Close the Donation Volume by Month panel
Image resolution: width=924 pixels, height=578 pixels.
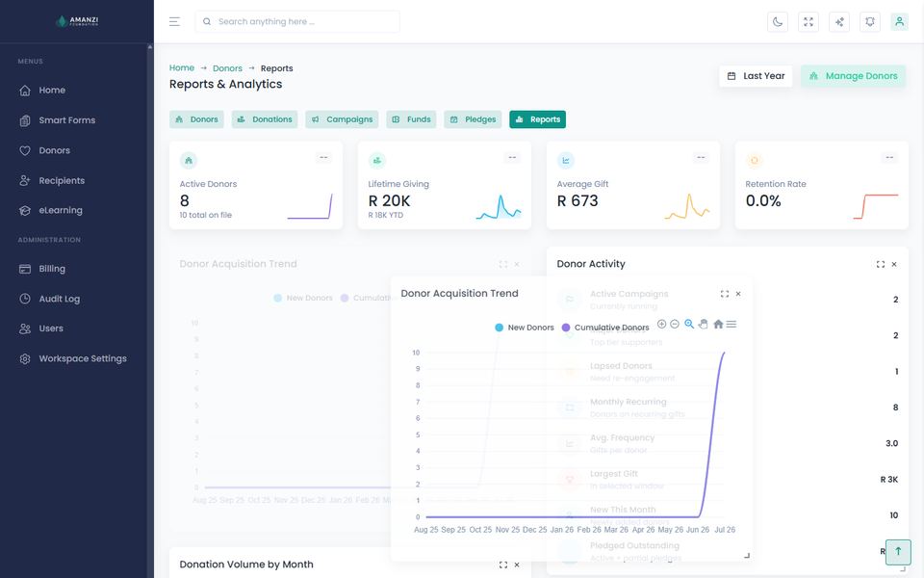517,565
